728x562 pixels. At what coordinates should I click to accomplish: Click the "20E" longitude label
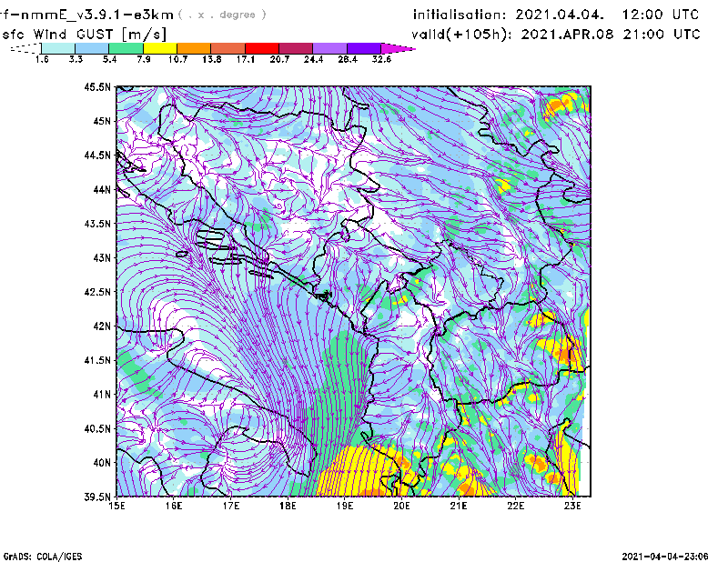(401, 506)
